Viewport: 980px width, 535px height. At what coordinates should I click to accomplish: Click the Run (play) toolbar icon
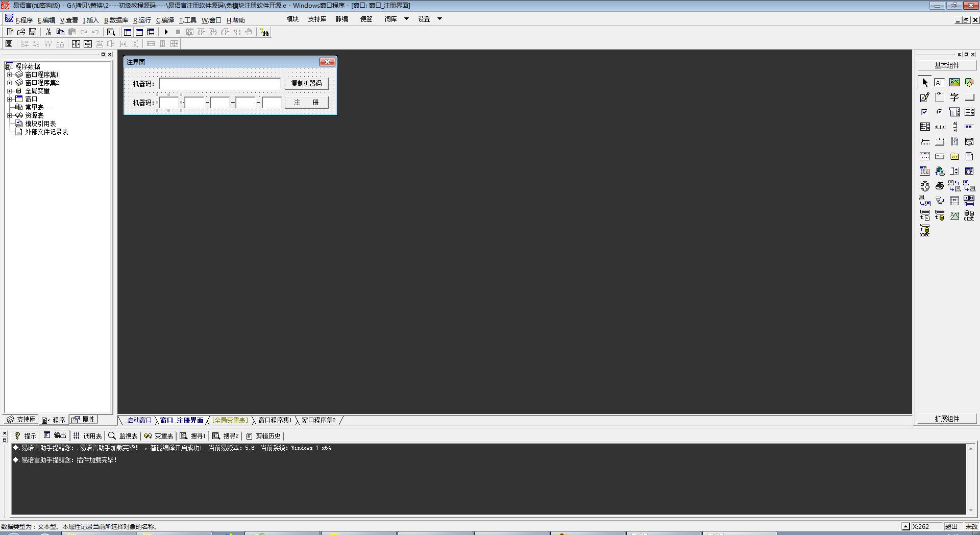click(166, 32)
